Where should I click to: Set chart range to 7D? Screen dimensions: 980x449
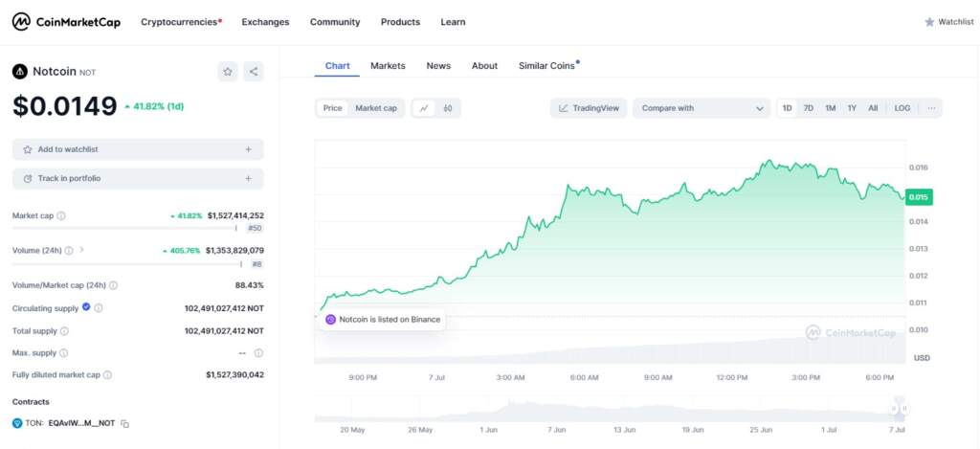(808, 108)
